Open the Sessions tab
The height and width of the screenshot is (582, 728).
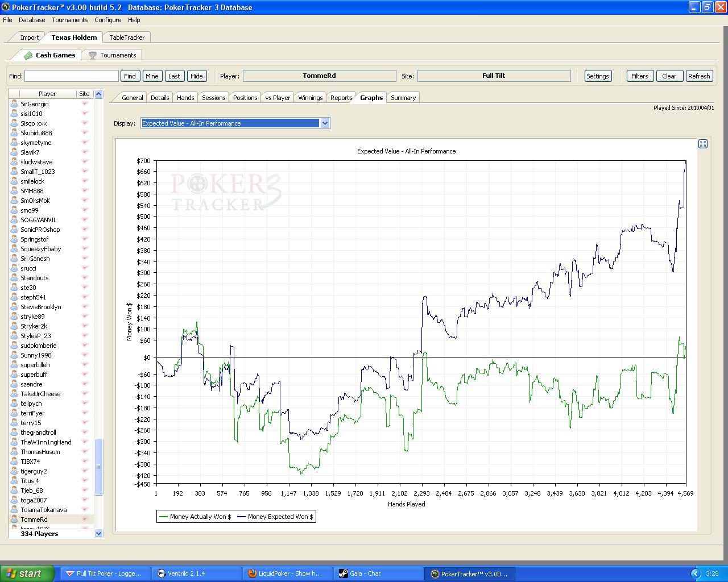pyautogui.click(x=214, y=98)
